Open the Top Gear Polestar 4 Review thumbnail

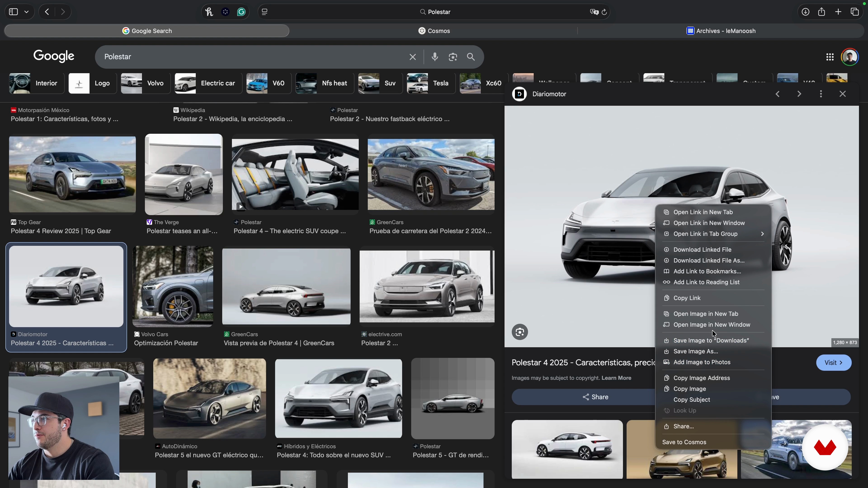(x=72, y=174)
